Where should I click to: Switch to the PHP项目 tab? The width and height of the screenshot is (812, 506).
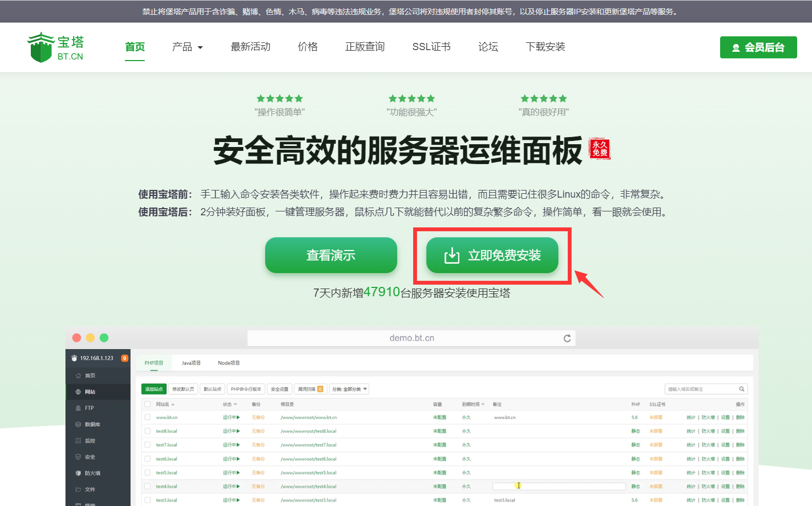(154, 363)
